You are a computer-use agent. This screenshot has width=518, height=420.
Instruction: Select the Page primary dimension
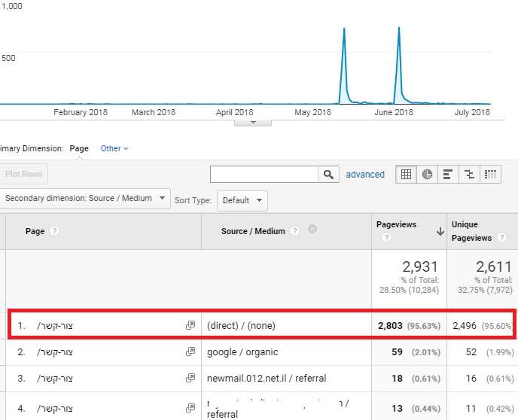point(79,148)
